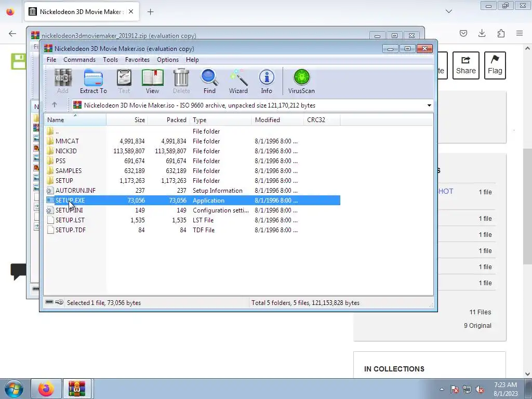532x399 pixels.
Task: Click the Windows Start orb
Action: pyautogui.click(x=14, y=389)
